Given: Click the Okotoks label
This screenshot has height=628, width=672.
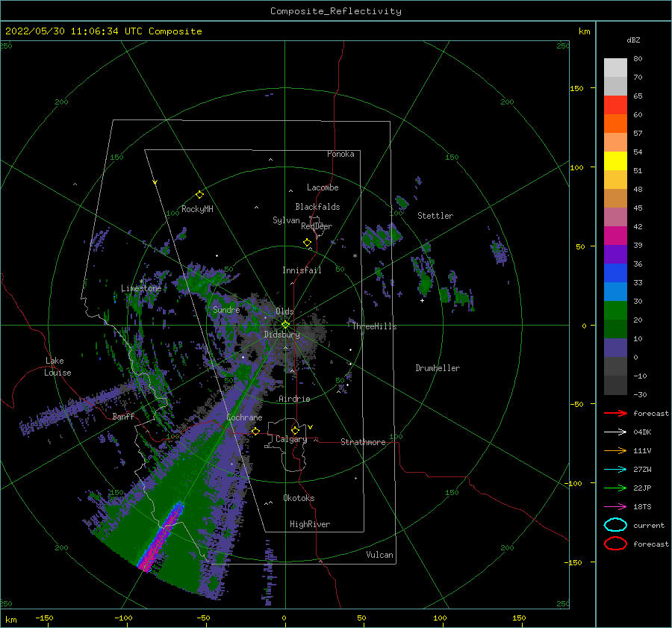Looking at the screenshot, I should click(299, 498).
